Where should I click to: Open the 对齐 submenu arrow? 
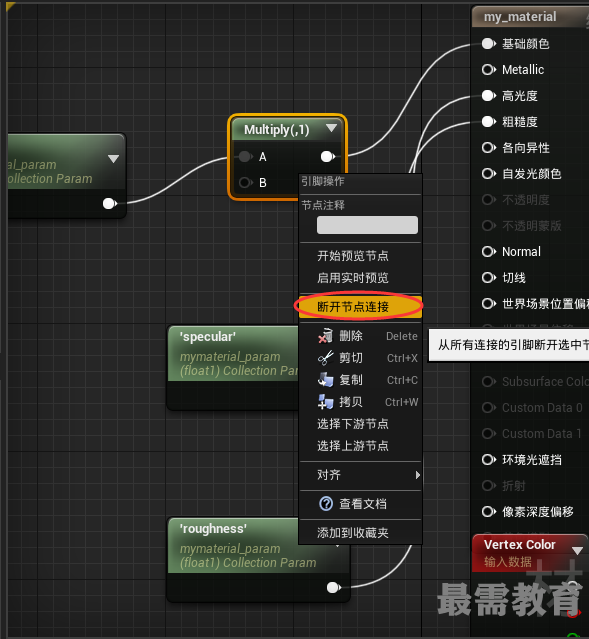pos(417,475)
